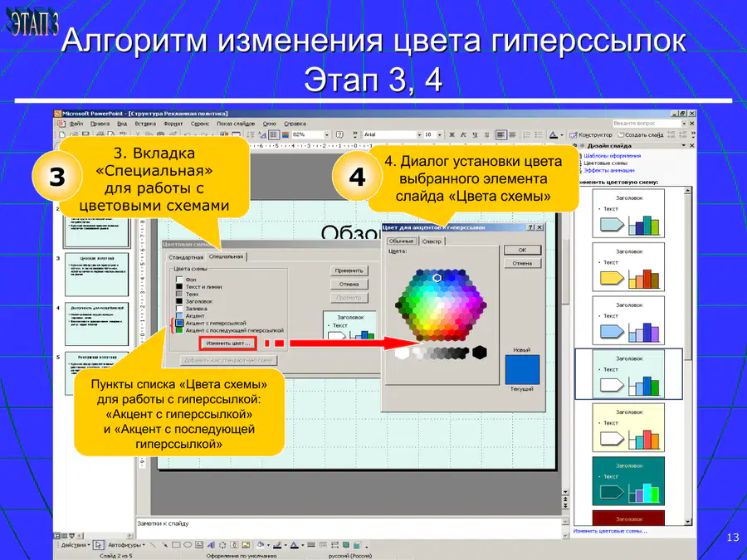Insert a text box from drawing toolbar
This screenshot has width=747, height=560.
[x=199, y=545]
